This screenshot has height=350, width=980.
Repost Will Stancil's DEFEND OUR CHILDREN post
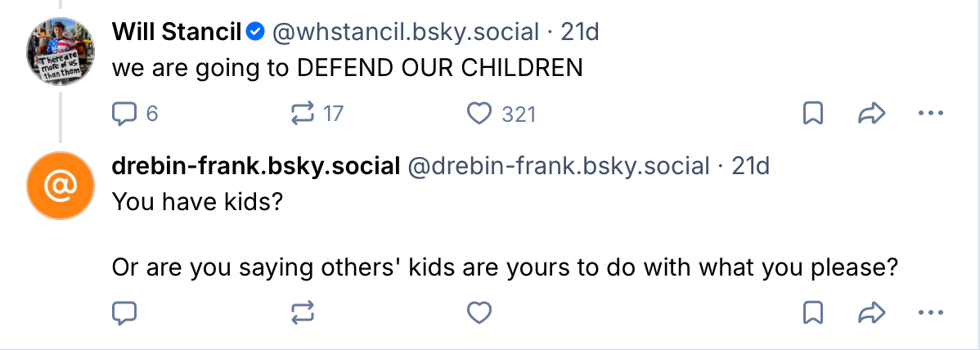(302, 114)
